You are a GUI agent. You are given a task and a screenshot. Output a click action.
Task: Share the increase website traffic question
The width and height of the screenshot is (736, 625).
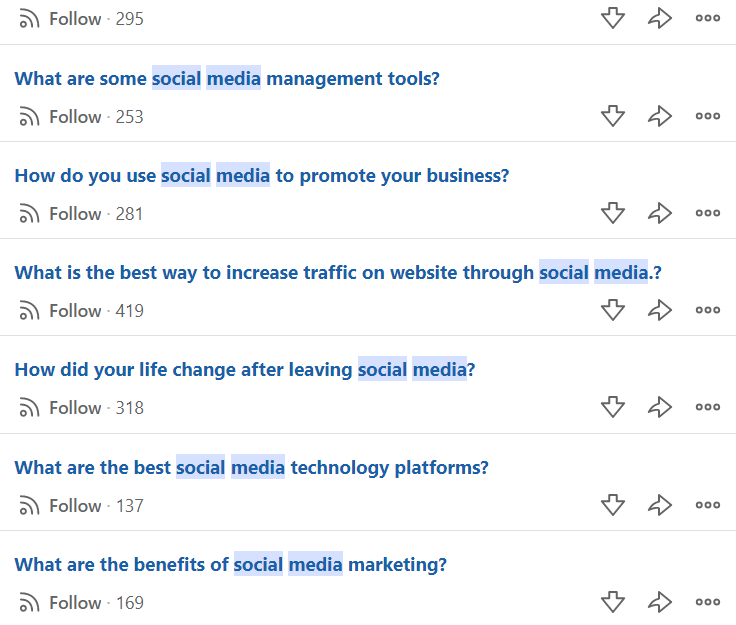660,310
